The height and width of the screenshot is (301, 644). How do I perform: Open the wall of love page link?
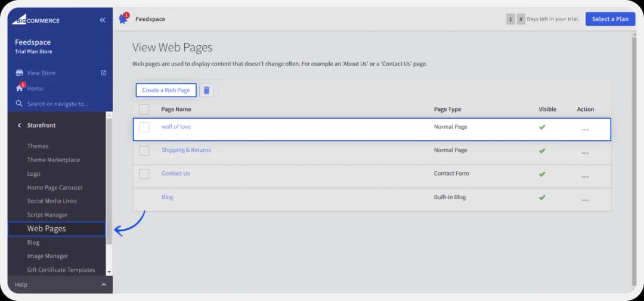pyautogui.click(x=176, y=126)
